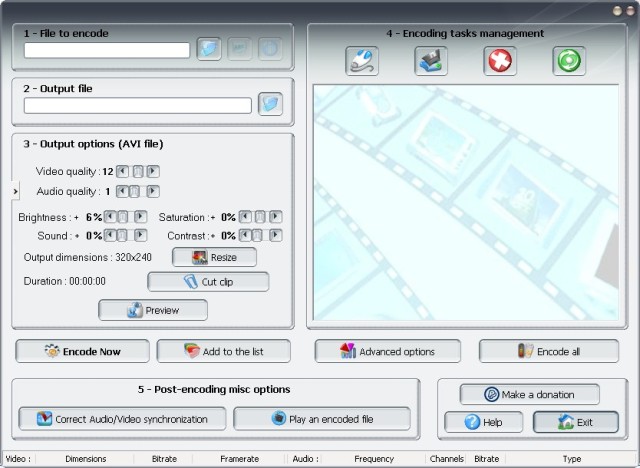
Task: Click Add to the list button
Action: click(x=223, y=351)
